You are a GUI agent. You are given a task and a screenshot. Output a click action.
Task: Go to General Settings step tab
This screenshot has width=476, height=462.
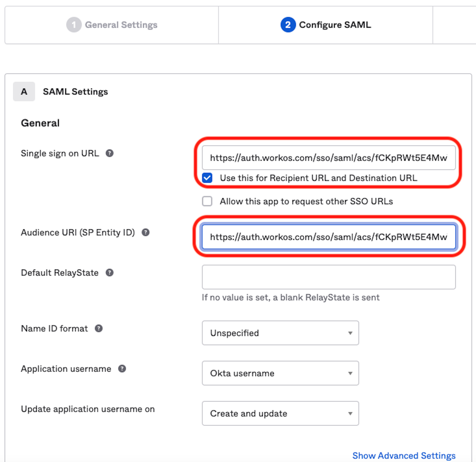pyautogui.click(x=121, y=25)
